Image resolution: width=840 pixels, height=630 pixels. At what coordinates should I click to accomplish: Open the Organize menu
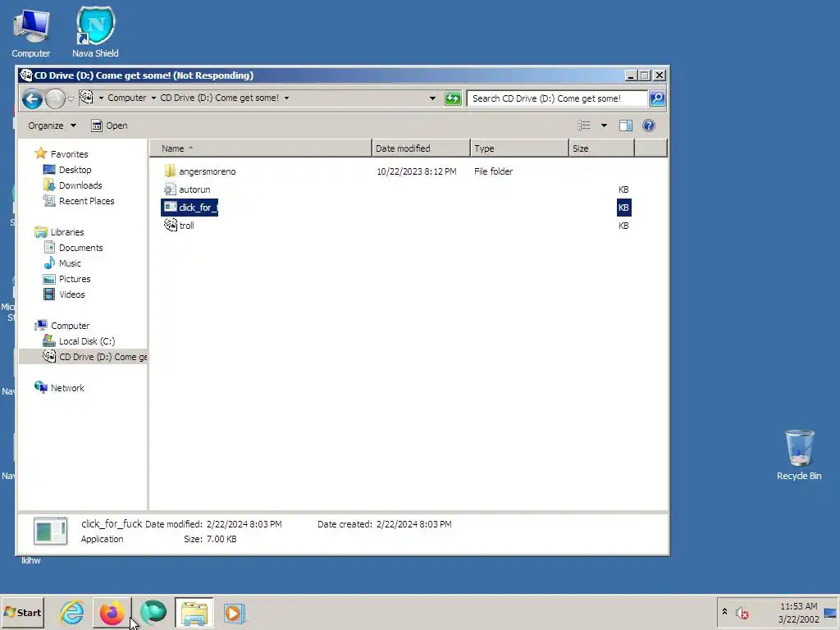pyautogui.click(x=52, y=126)
